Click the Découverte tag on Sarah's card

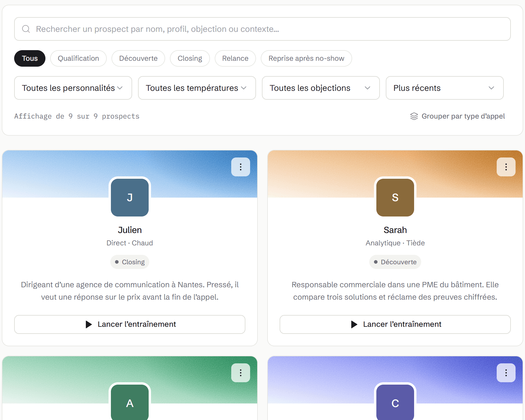coord(395,262)
